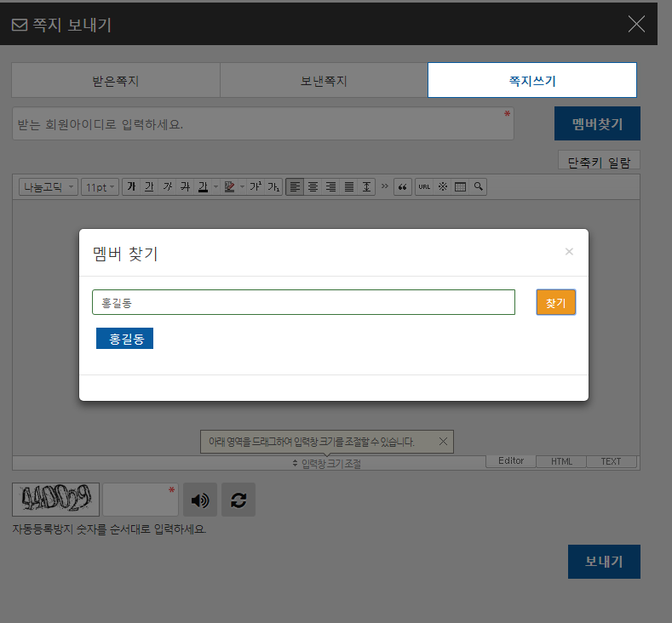Click the orange 찾기 search button

pyautogui.click(x=555, y=302)
